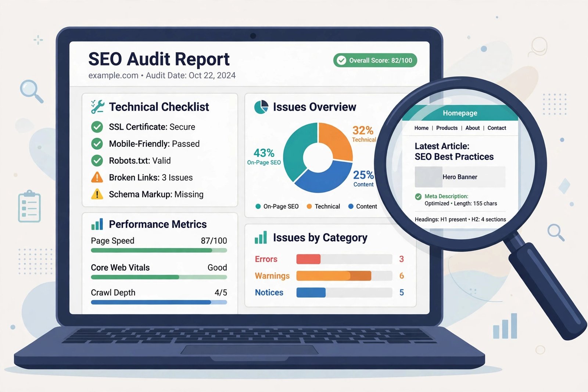Click the Mobile-Friendly: Passed text
Image resolution: width=588 pixels, height=392 pixels.
[x=154, y=144]
